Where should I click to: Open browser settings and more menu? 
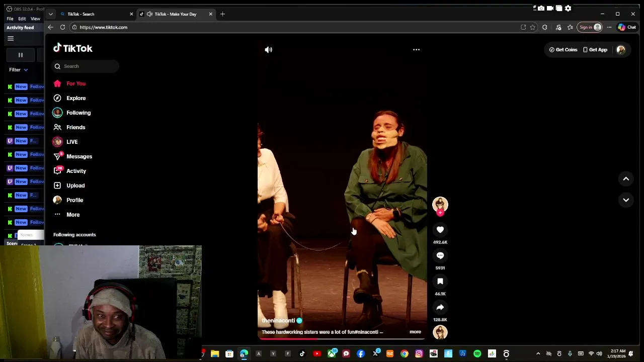click(x=609, y=27)
